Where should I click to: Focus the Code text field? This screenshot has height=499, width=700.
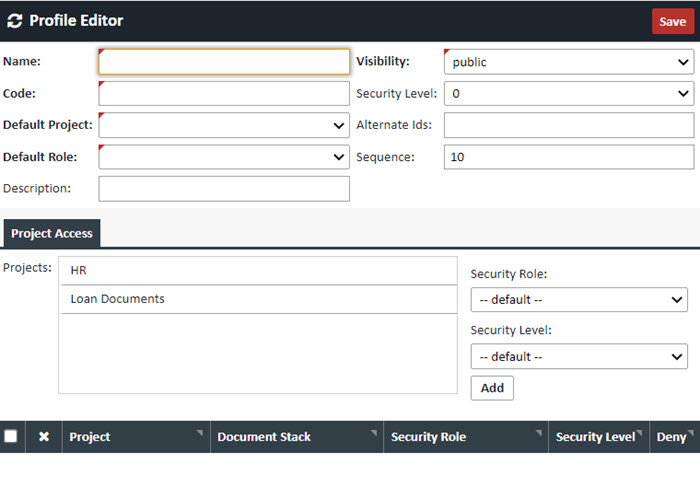[224, 94]
